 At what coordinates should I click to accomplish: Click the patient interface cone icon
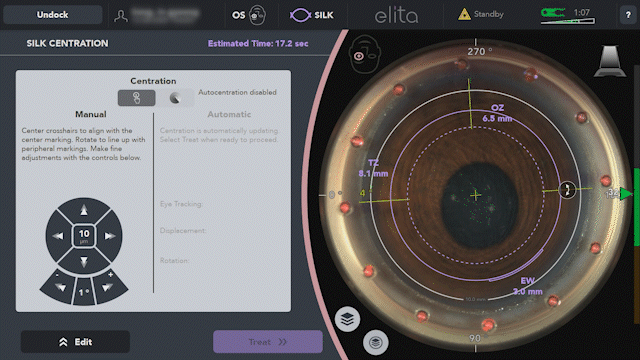click(x=610, y=61)
